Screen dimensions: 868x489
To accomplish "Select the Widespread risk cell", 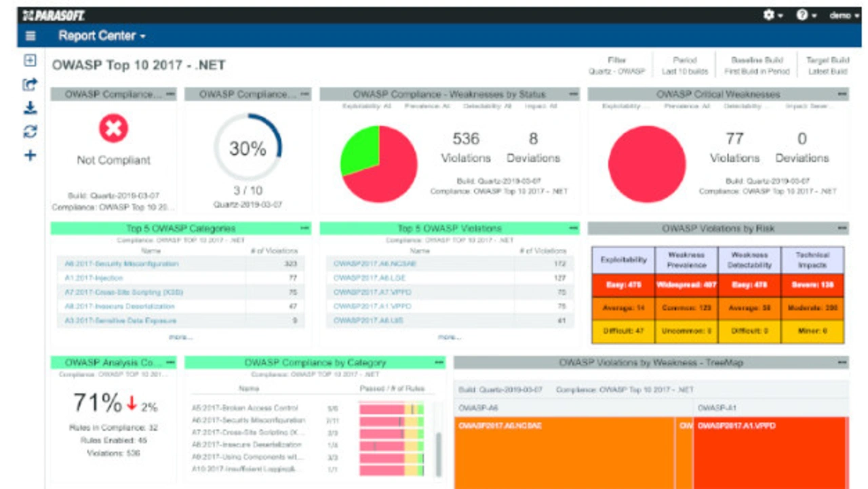I will coord(686,286).
